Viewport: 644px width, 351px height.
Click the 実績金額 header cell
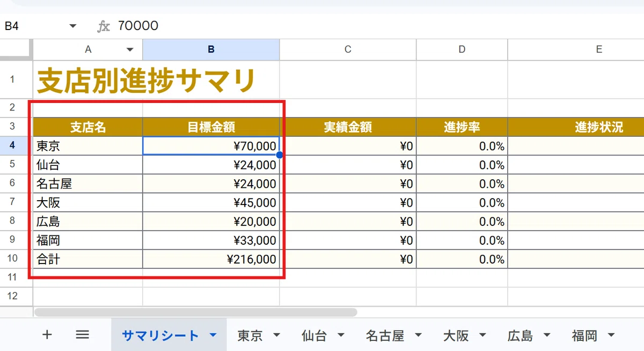click(x=348, y=127)
